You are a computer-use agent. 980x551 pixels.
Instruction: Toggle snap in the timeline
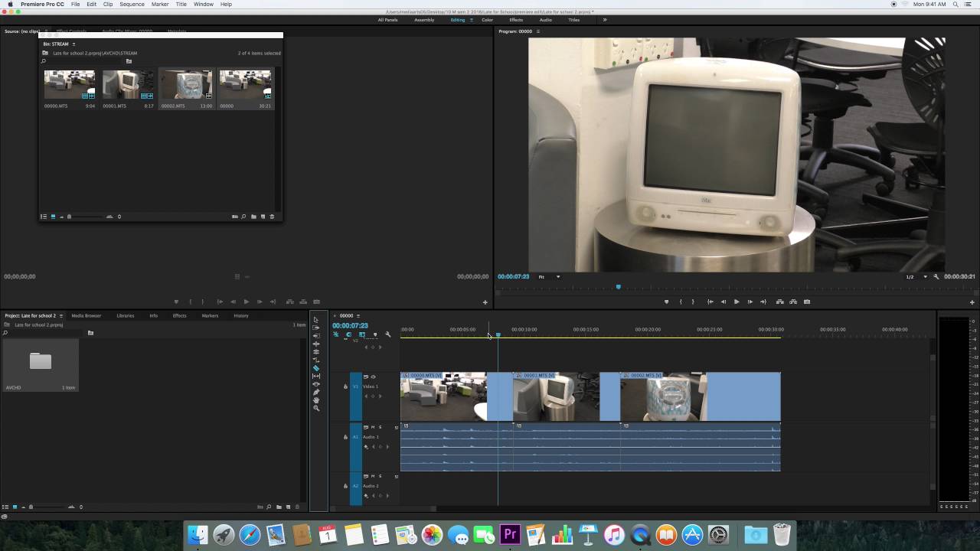[348, 334]
